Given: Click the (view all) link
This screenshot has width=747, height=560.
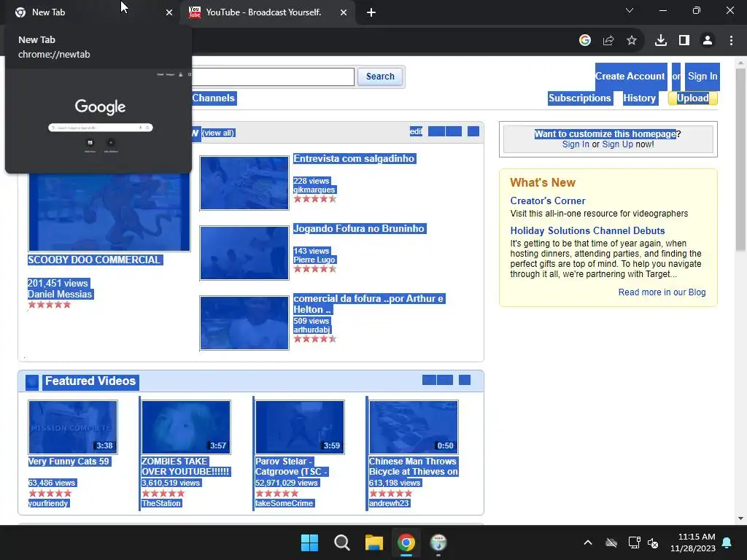Looking at the screenshot, I should [218, 133].
